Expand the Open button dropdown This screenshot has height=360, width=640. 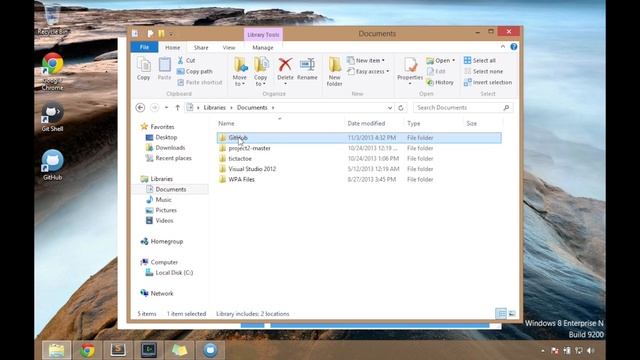tap(453, 60)
